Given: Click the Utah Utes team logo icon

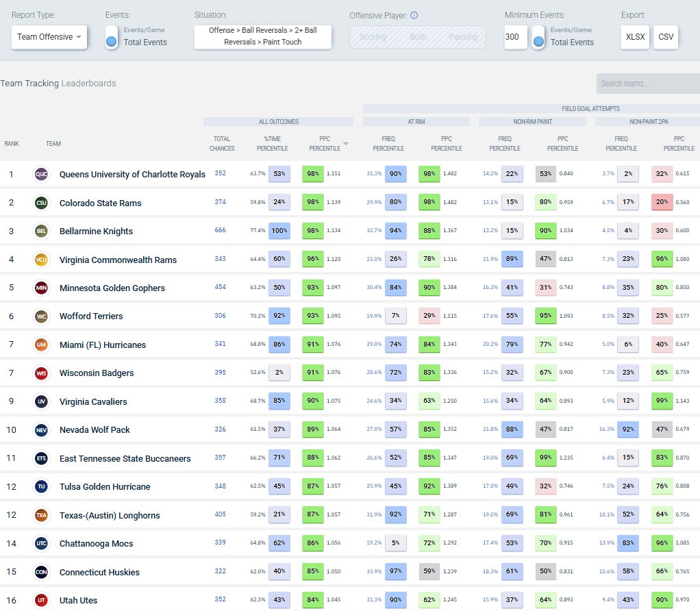Looking at the screenshot, I should click(42, 600).
